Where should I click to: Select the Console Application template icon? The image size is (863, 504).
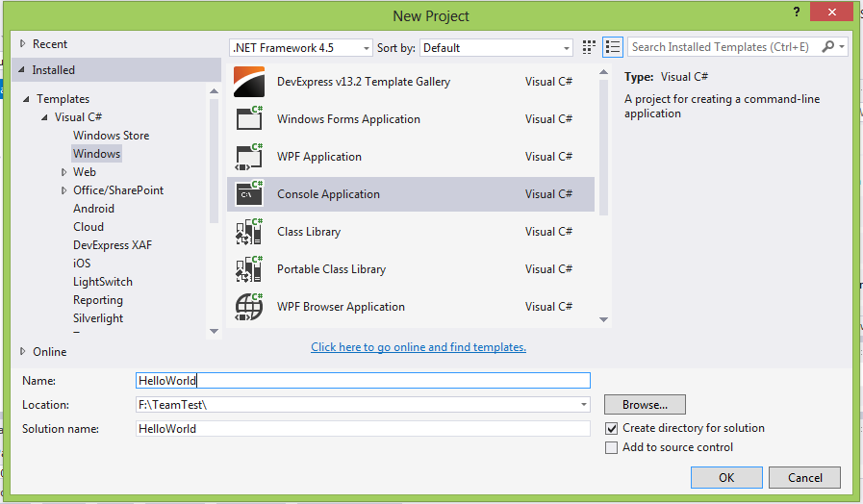(x=249, y=193)
